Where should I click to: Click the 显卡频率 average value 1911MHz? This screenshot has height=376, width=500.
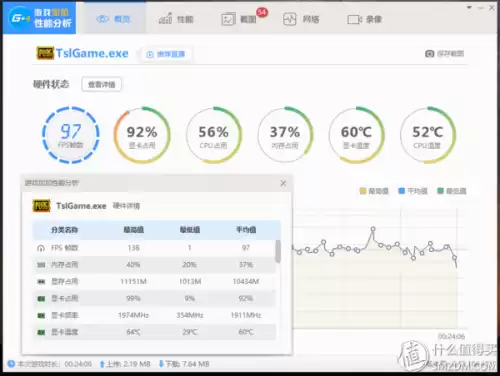tap(246, 315)
